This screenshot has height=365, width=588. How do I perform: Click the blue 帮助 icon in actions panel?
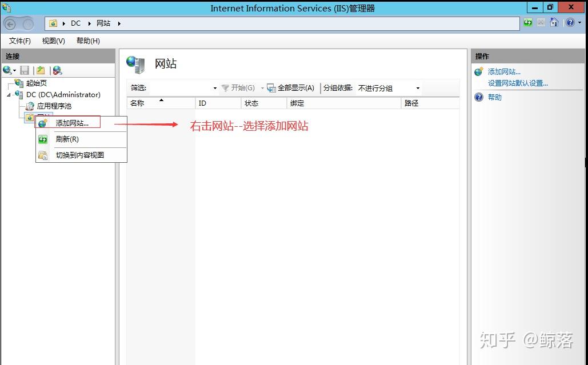tap(478, 97)
